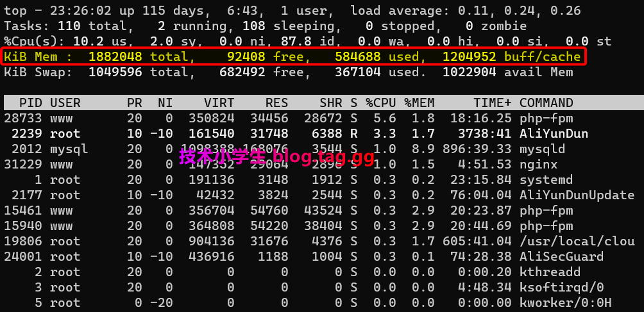Click the avail Mem label in the Swap line

coord(542,72)
